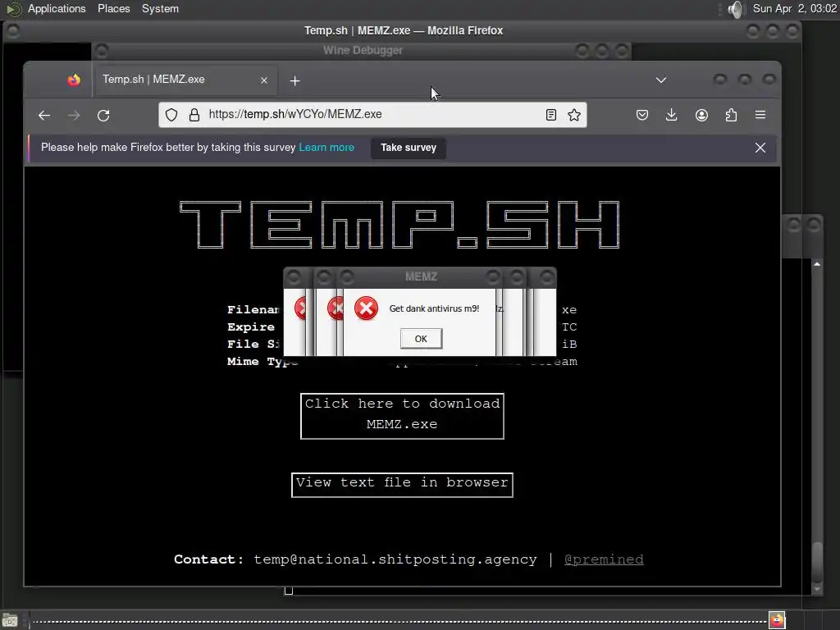Screen dimensions: 840x630
Task: Dismiss the survey notification bar
Action: [760, 148]
